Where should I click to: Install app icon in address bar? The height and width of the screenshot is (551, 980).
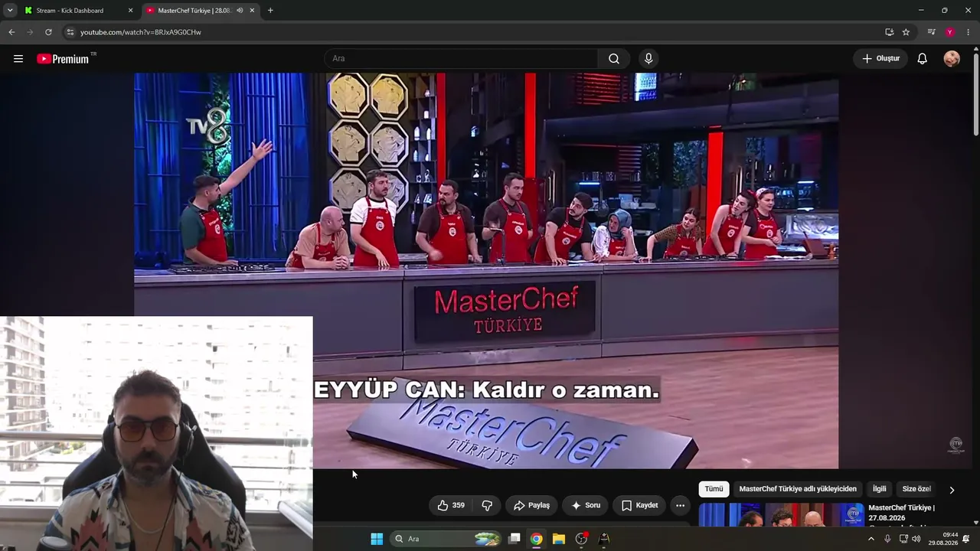889,32
